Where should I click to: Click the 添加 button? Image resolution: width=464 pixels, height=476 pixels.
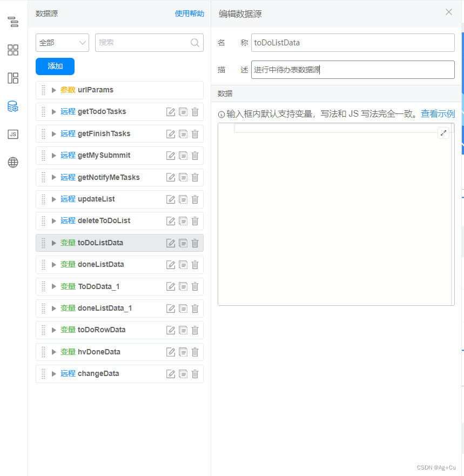(x=55, y=66)
